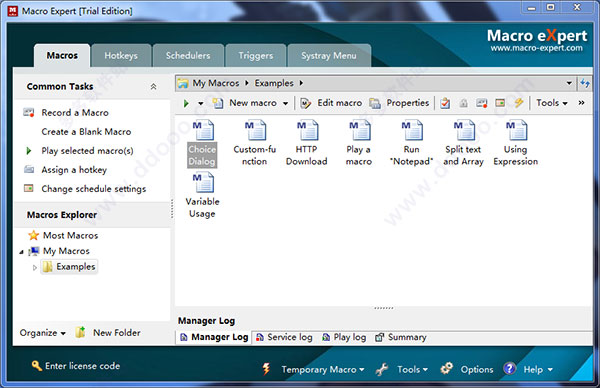
Task: Open the Help menu
Action: (538, 369)
